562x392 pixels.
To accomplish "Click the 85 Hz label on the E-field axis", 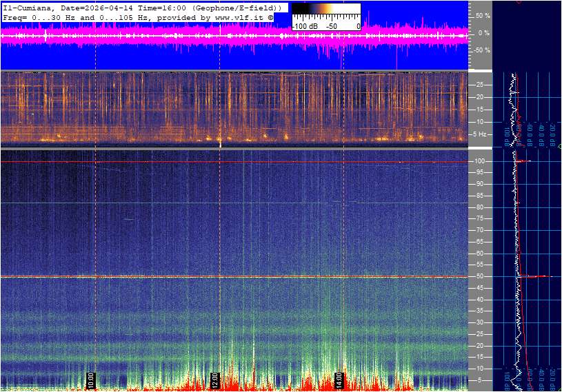I will pyautogui.click(x=479, y=196).
